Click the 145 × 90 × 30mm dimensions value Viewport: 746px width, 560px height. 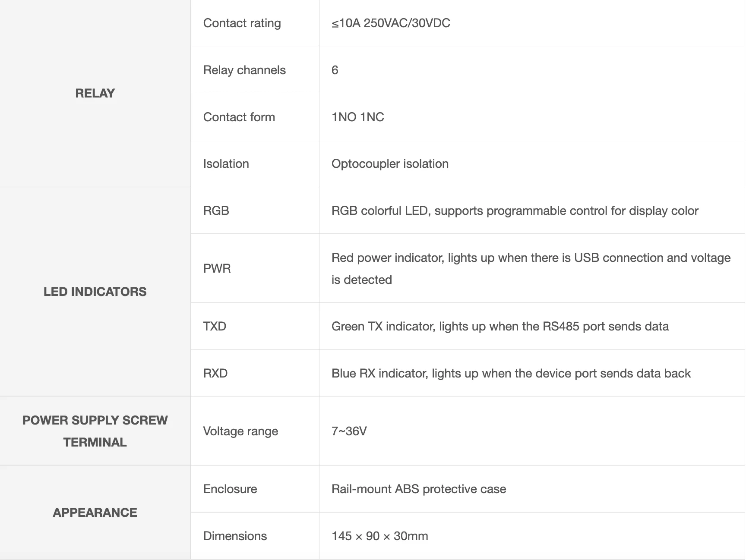pos(379,536)
